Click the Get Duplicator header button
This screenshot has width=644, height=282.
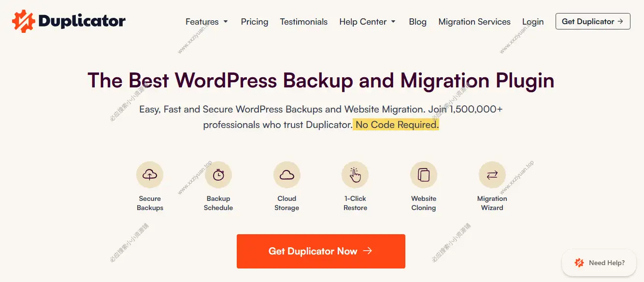tap(593, 21)
